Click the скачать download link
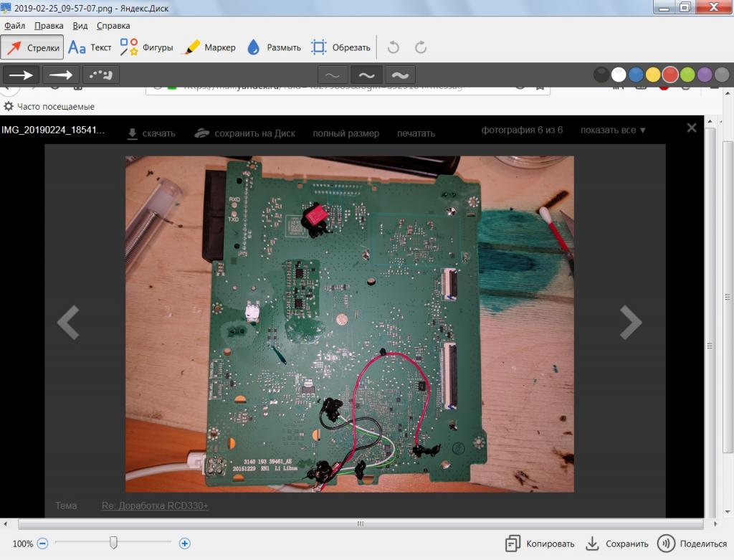The height and width of the screenshot is (560, 734). click(x=151, y=133)
